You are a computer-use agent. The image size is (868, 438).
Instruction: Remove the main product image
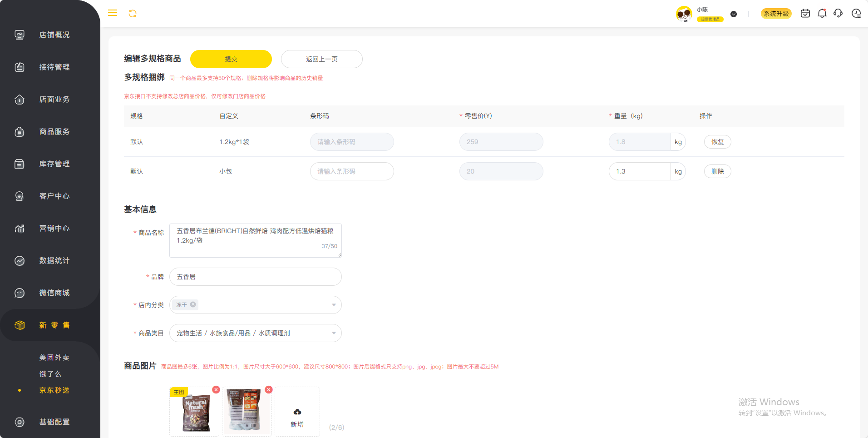216,389
